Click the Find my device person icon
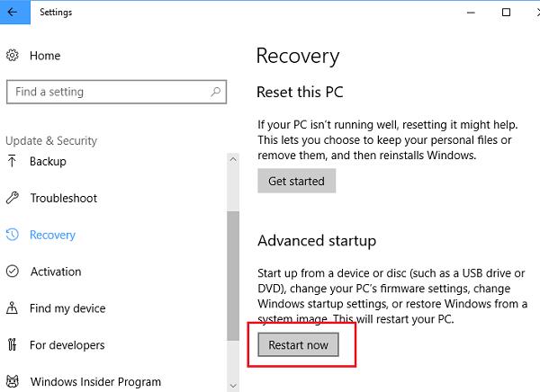The height and width of the screenshot is (392, 540). point(13,309)
